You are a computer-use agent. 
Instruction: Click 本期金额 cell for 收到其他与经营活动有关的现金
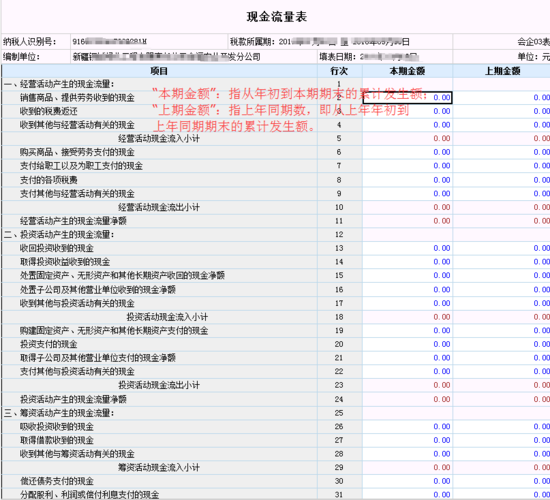point(407,125)
